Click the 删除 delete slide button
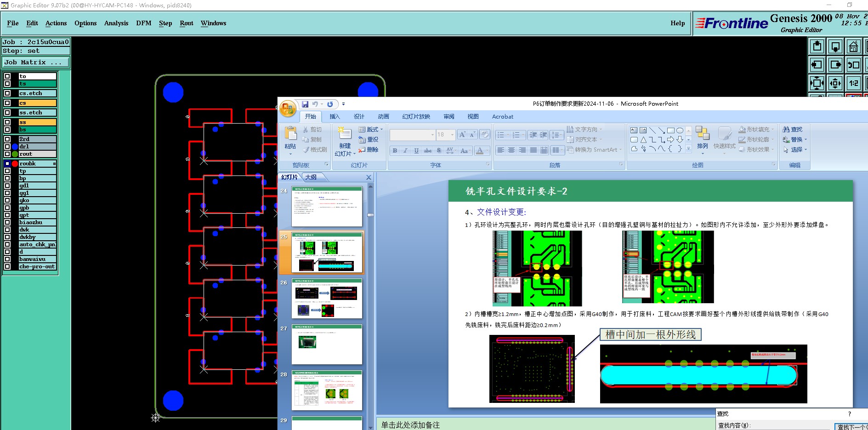The height and width of the screenshot is (430, 868). point(369,150)
